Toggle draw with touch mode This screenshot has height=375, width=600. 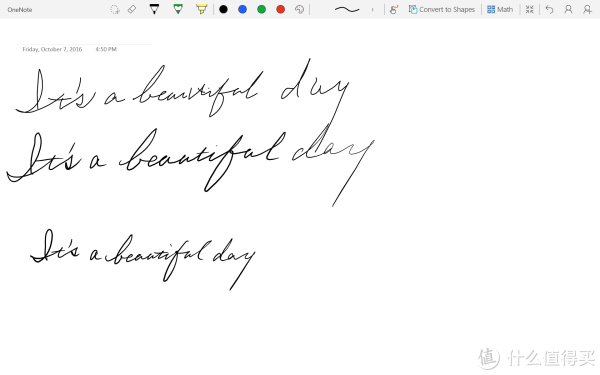(x=393, y=9)
